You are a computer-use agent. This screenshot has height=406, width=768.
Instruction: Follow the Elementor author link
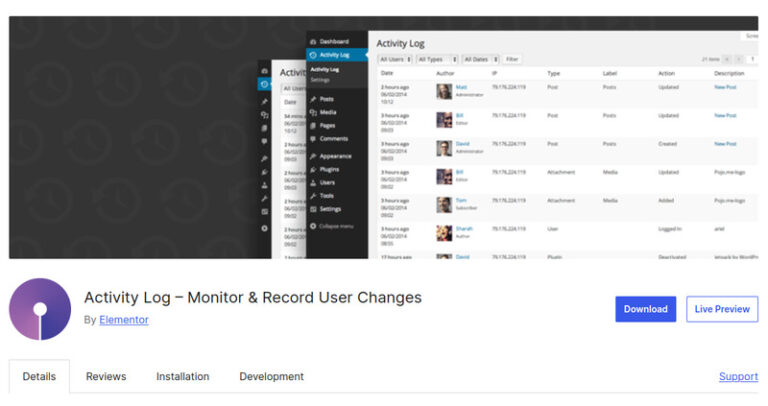point(124,320)
